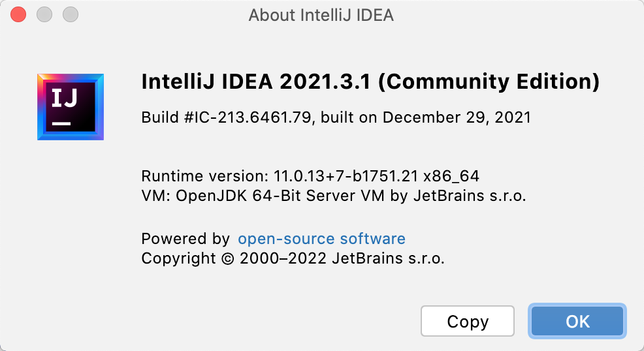The width and height of the screenshot is (644, 351).
Task: Copy the about information to clipboard
Action: coord(468,321)
